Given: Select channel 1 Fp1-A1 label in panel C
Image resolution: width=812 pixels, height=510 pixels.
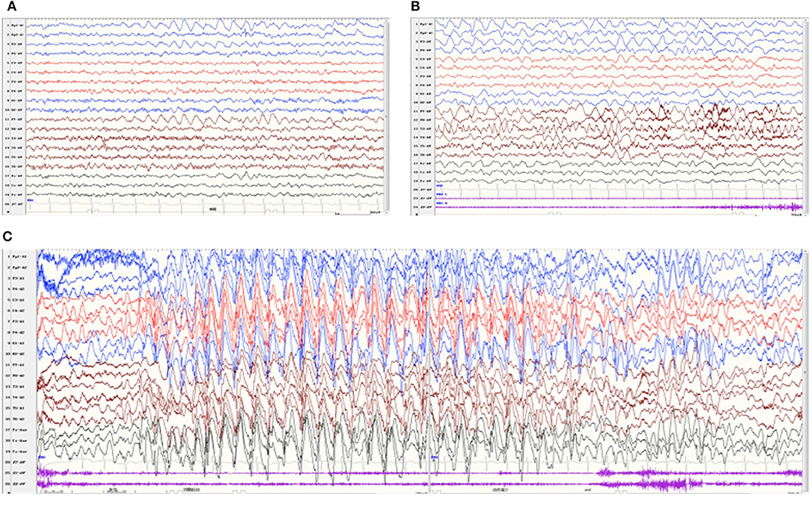Looking at the screenshot, I should [19, 257].
